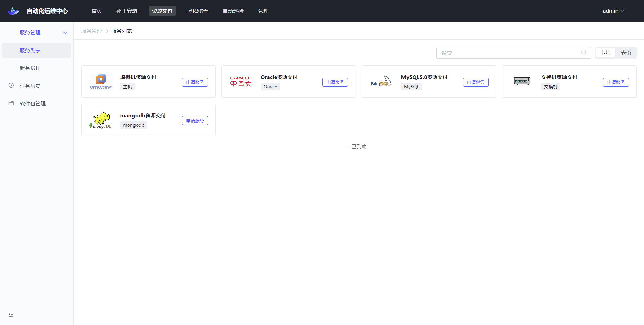Click the mongoDB elephant logo

[x=101, y=120]
